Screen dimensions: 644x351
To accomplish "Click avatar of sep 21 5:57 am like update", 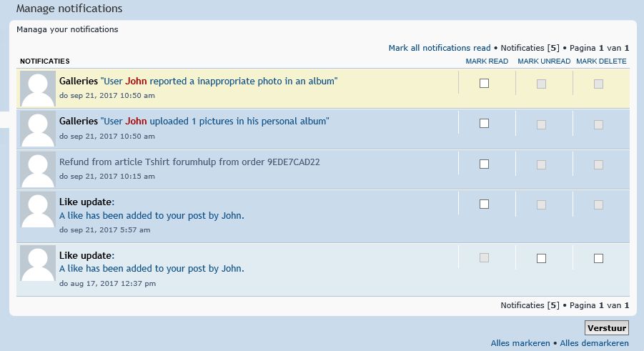I will pyautogui.click(x=38, y=209).
